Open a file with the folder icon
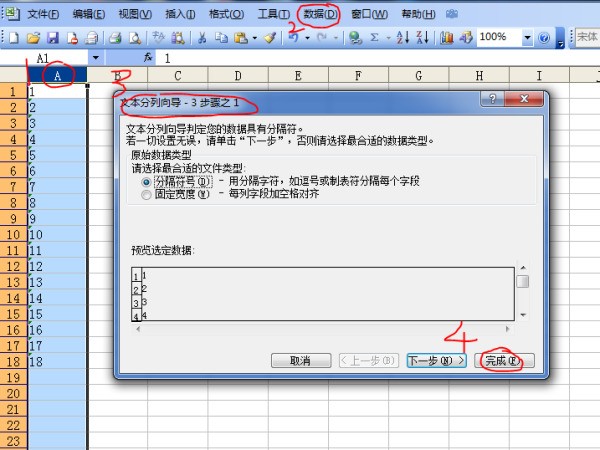This screenshot has height=450, width=600. 34,38
